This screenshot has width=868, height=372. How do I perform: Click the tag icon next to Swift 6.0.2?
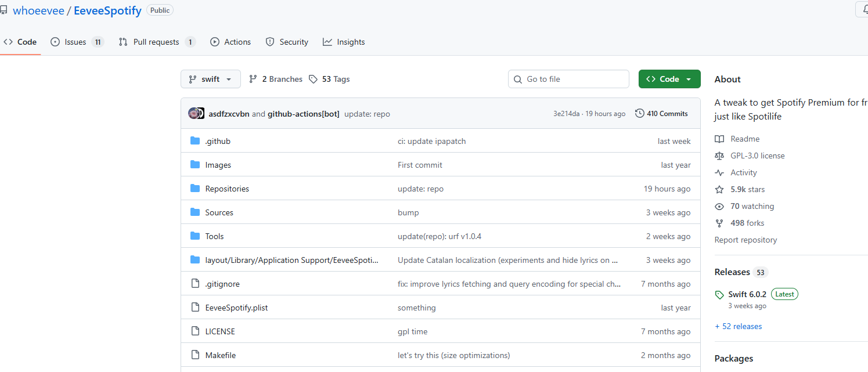click(x=719, y=295)
